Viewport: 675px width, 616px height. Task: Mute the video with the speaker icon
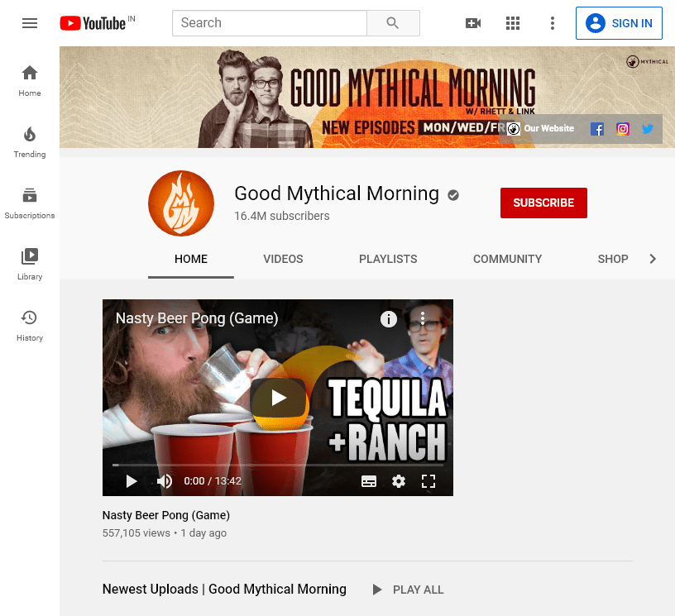click(165, 481)
